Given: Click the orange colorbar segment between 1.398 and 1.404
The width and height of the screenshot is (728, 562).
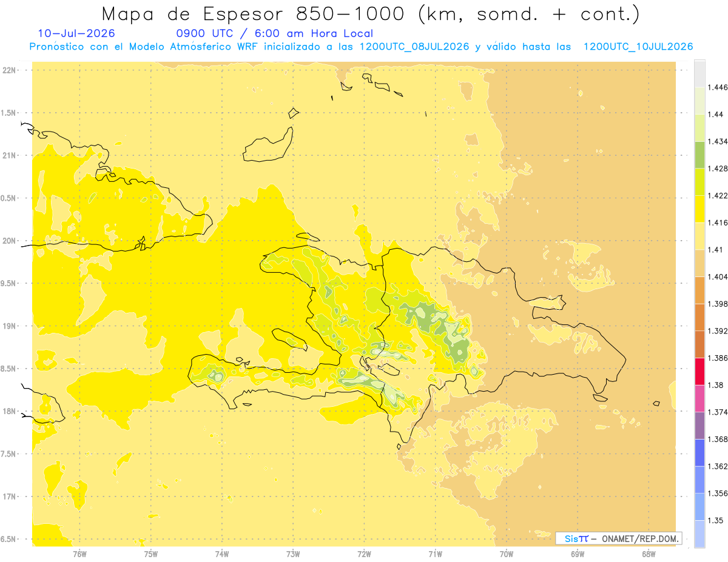Looking at the screenshot, I should coord(699,290).
